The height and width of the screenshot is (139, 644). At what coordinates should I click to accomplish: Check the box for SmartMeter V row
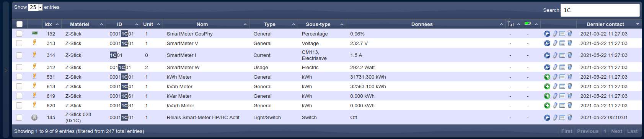(19, 43)
